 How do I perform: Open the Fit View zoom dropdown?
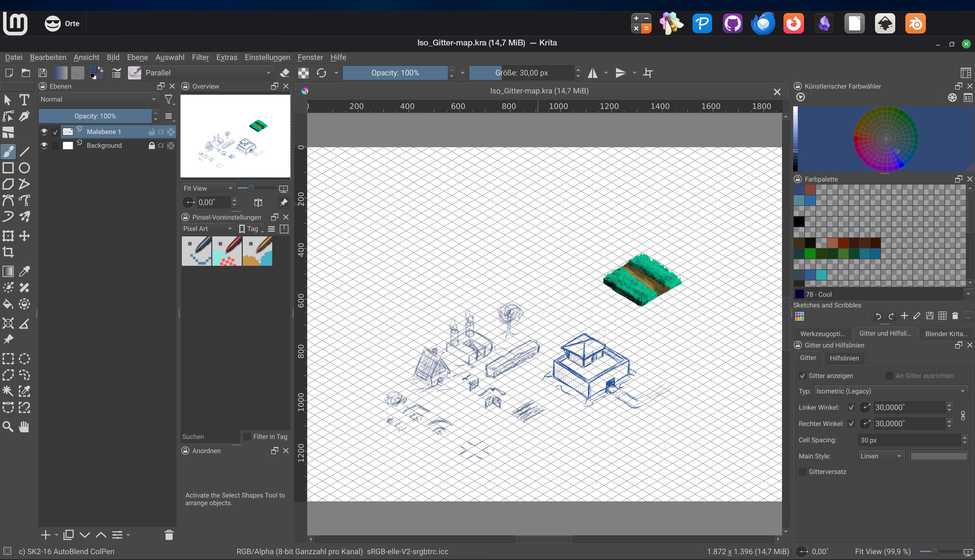pos(208,188)
